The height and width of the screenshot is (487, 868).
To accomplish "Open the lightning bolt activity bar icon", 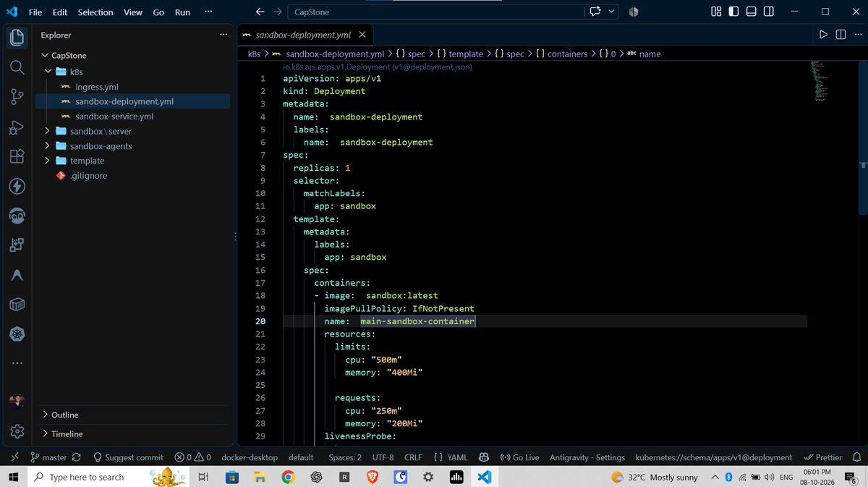I will click(x=17, y=187).
